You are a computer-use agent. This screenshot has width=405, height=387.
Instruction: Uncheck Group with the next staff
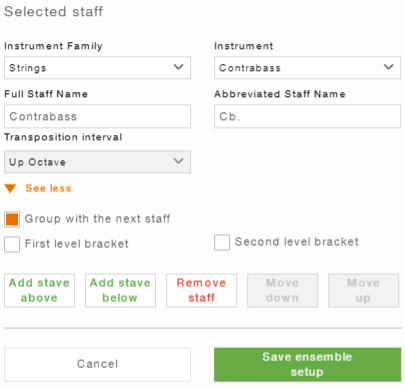pos(12,219)
